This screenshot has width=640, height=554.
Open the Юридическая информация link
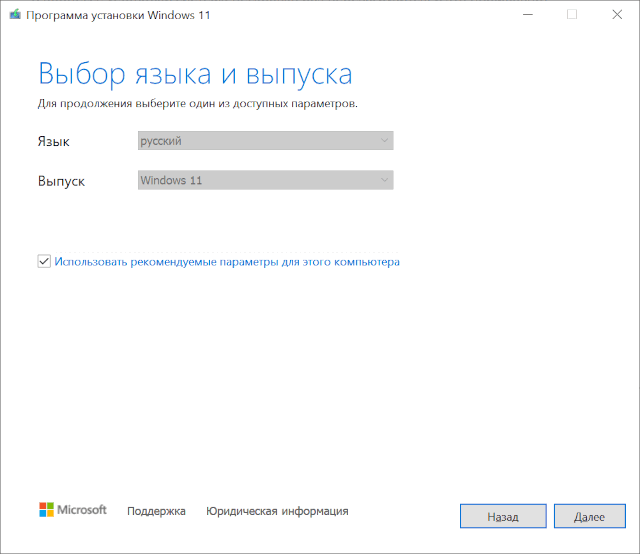point(277,511)
